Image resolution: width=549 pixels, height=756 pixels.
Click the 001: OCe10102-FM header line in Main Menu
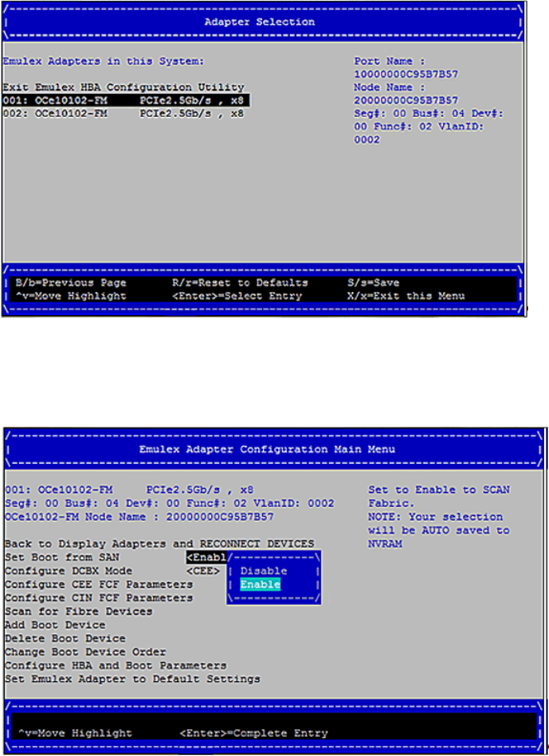coord(129,490)
